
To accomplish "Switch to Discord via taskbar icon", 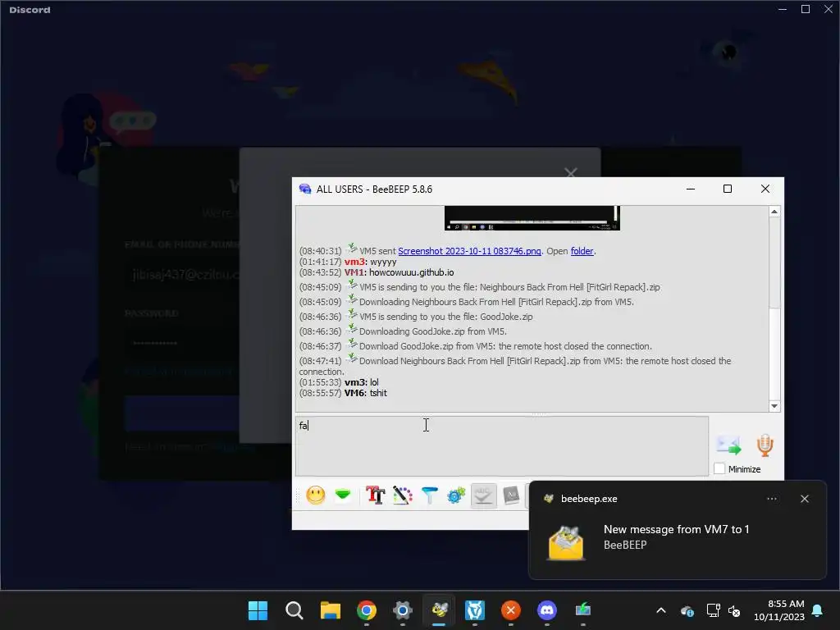I will tap(547, 610).
